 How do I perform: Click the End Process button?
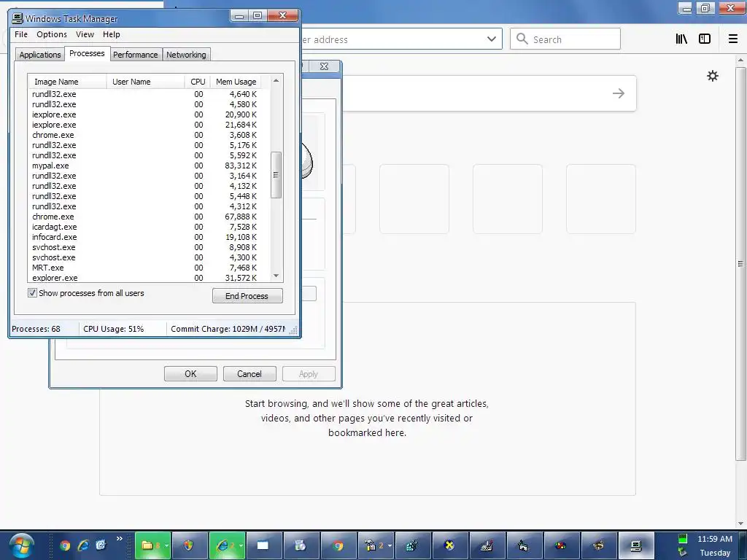pyautogui.click(x=247, y=296)
